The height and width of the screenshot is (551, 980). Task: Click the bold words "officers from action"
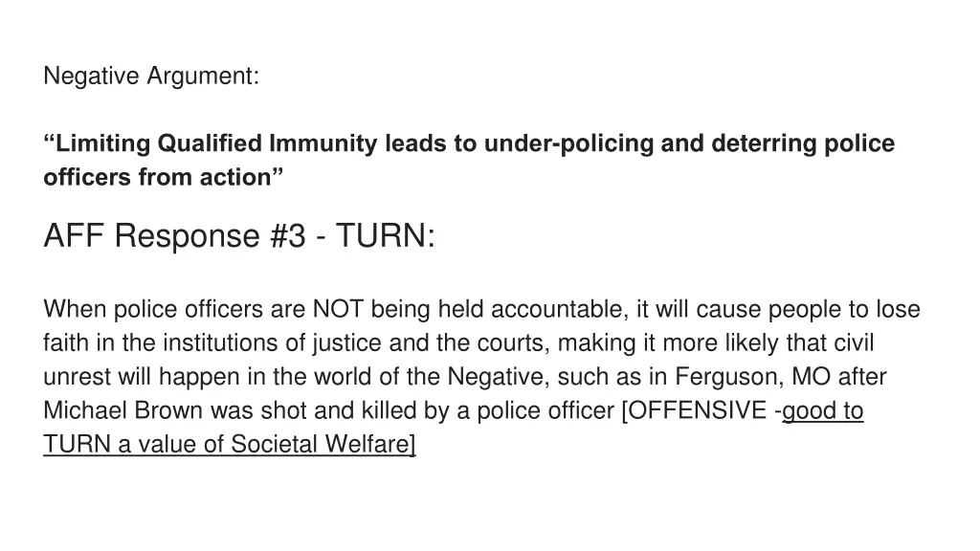157,177
